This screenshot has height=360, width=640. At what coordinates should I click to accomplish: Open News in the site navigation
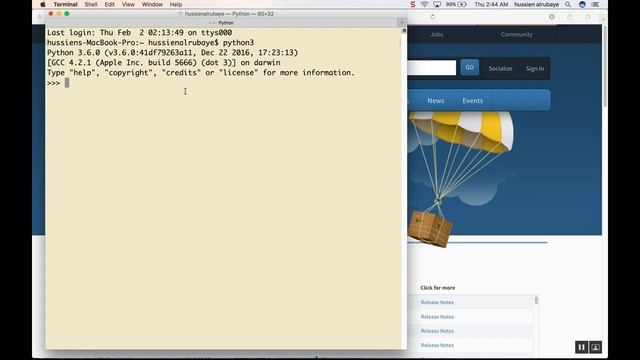[436, 100]
